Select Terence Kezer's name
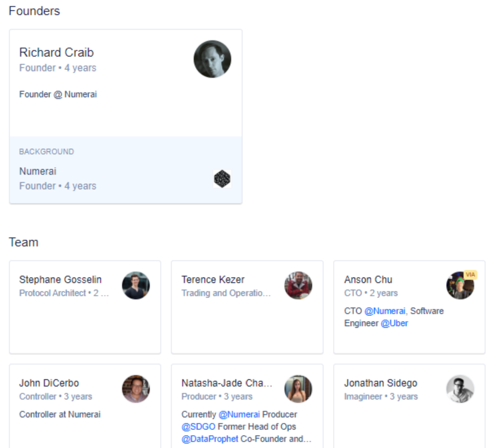The width and height of the screenshot is (490, 448). click(x=213, y=280)
